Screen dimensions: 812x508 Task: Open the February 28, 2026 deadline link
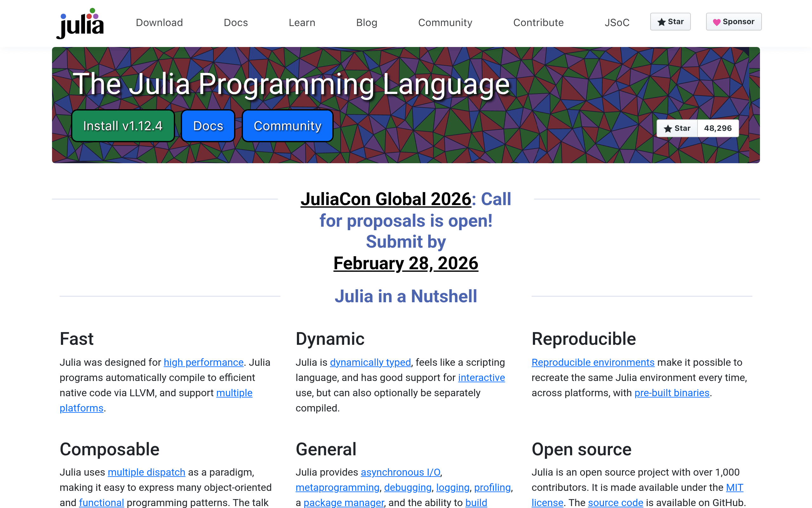(x=406, y=263)
